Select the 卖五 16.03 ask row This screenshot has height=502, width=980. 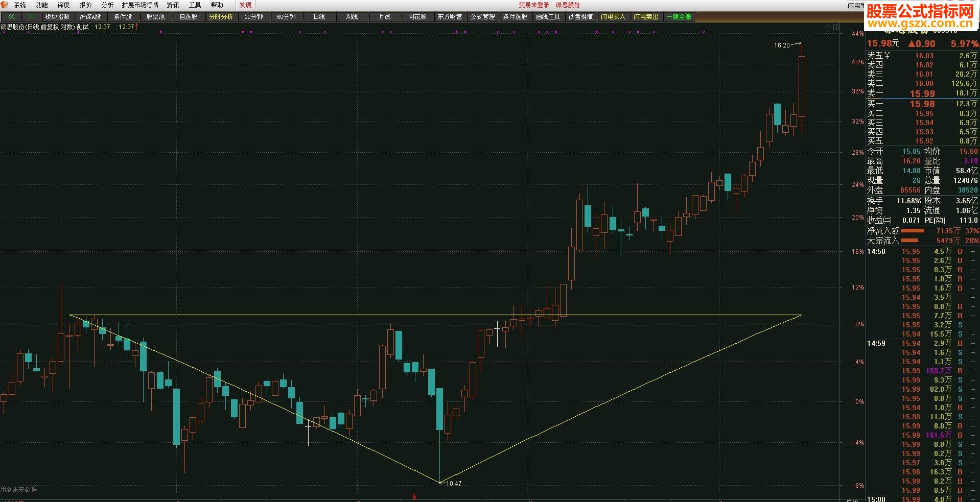point(922,56)
